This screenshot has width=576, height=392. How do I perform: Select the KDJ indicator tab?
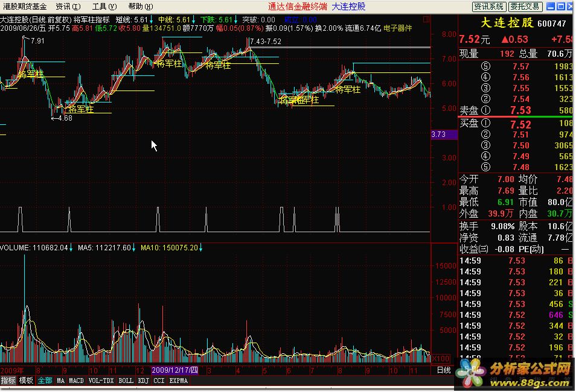[143, 381]
